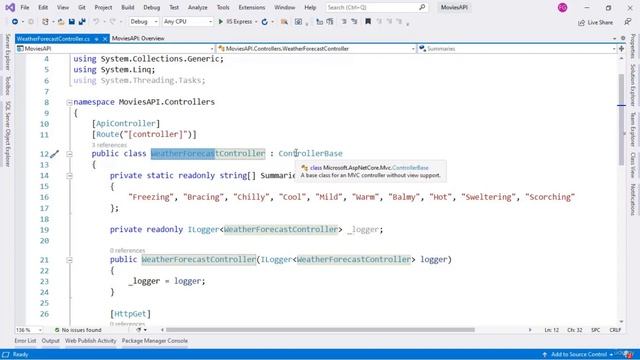
Task: Open the zoom level 136% dropdown
Action: click(x=29, y=330)
